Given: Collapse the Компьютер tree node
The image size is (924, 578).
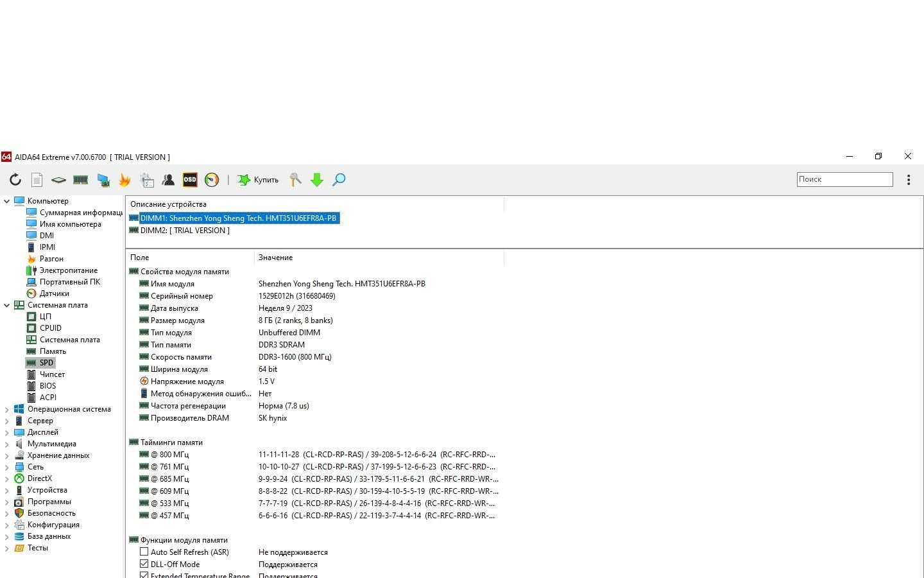Looking at the screenshot, I should pos(6,201).
